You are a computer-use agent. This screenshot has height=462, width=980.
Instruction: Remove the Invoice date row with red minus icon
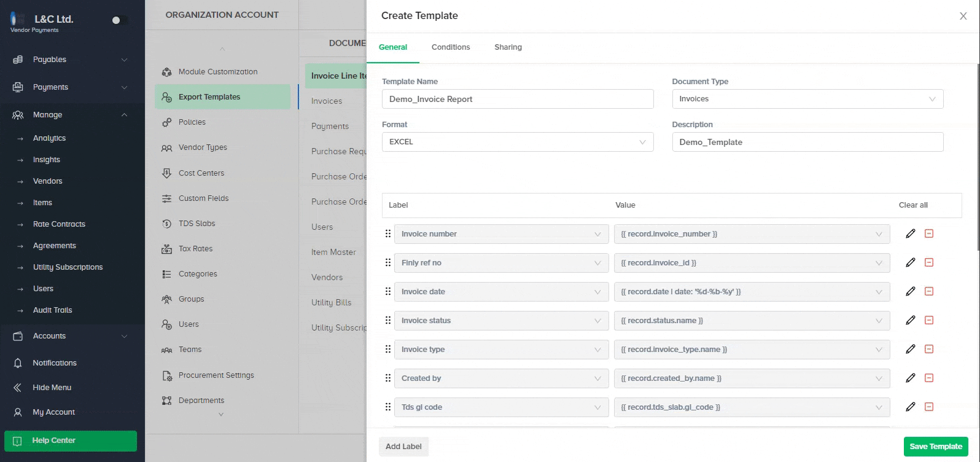[x=929, y=291]
